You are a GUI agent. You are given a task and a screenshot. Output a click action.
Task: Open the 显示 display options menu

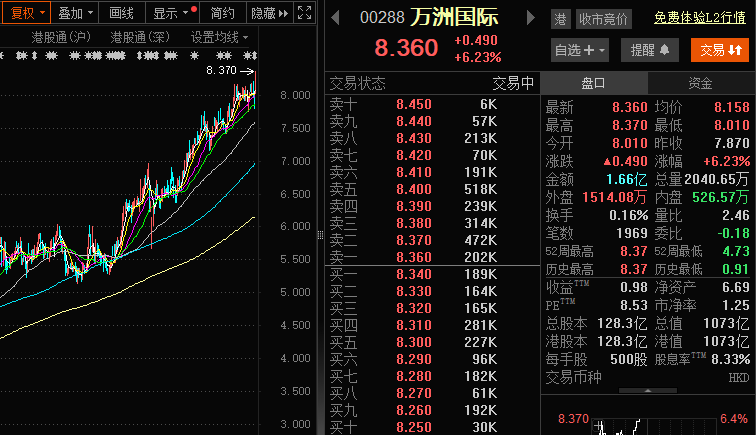pos(171,13)
